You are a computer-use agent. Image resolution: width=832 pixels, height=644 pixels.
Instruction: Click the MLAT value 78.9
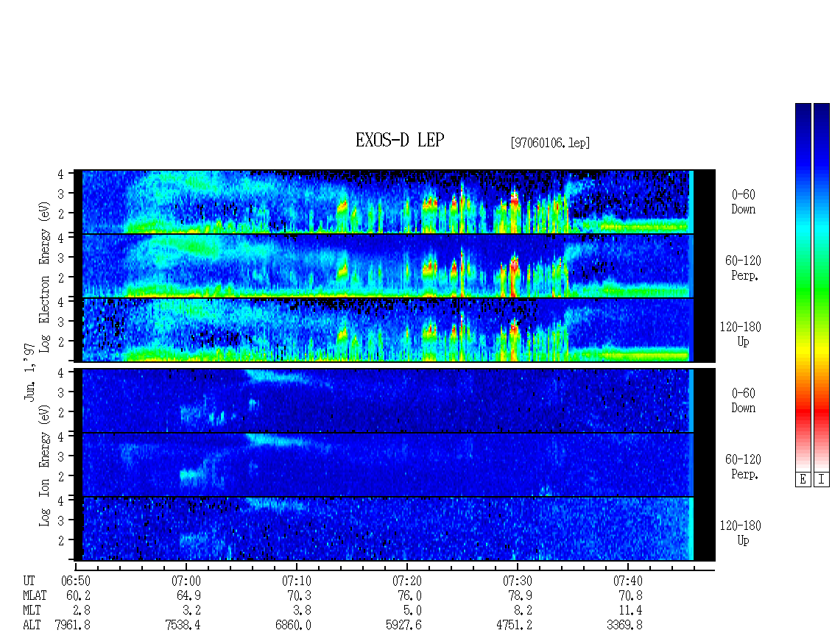pos(520,595)
